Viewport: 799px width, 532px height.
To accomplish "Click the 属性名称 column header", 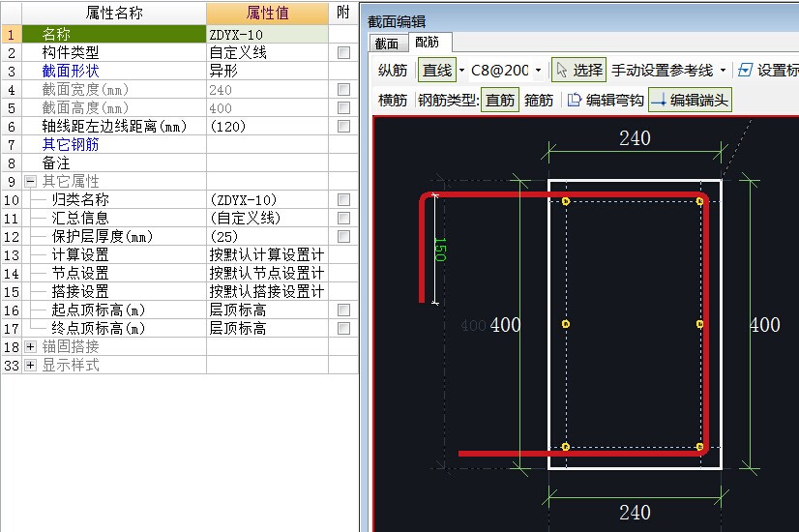I will click(x=114, y=13).
